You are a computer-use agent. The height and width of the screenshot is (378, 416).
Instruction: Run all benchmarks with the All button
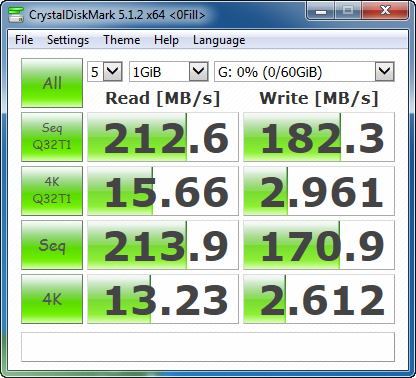coord(52,83)
